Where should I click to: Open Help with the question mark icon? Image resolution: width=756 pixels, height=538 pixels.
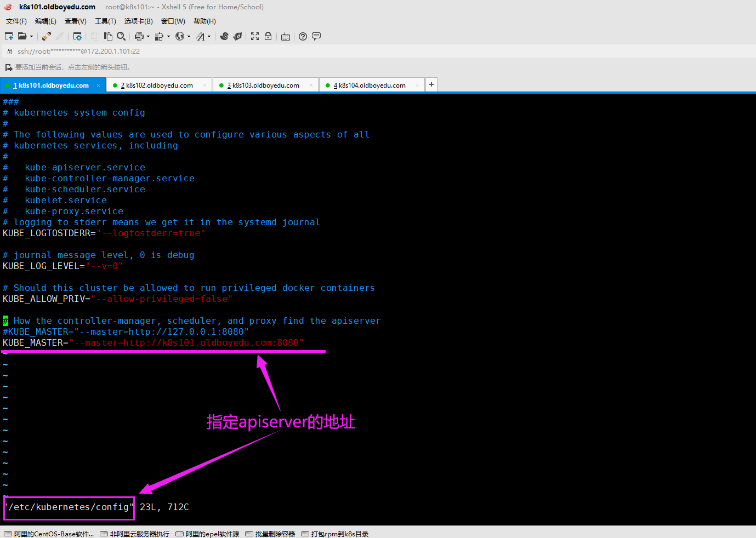pos(302,36)
